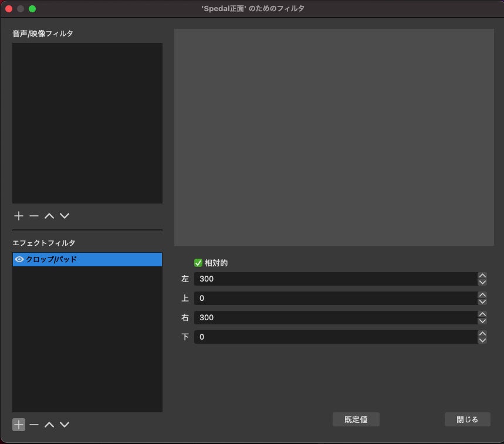
Task: Increase the 下 crop value
Action: click(482, 334)
